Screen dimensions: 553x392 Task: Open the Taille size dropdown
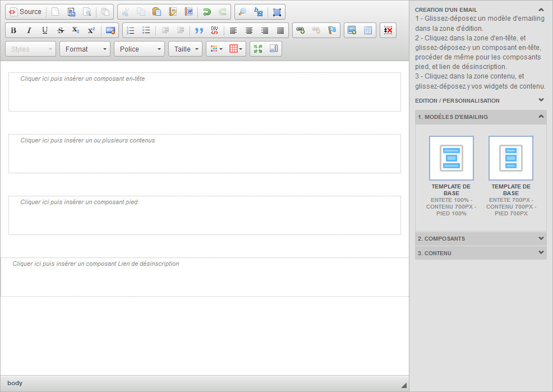click(x=185, y=49)
